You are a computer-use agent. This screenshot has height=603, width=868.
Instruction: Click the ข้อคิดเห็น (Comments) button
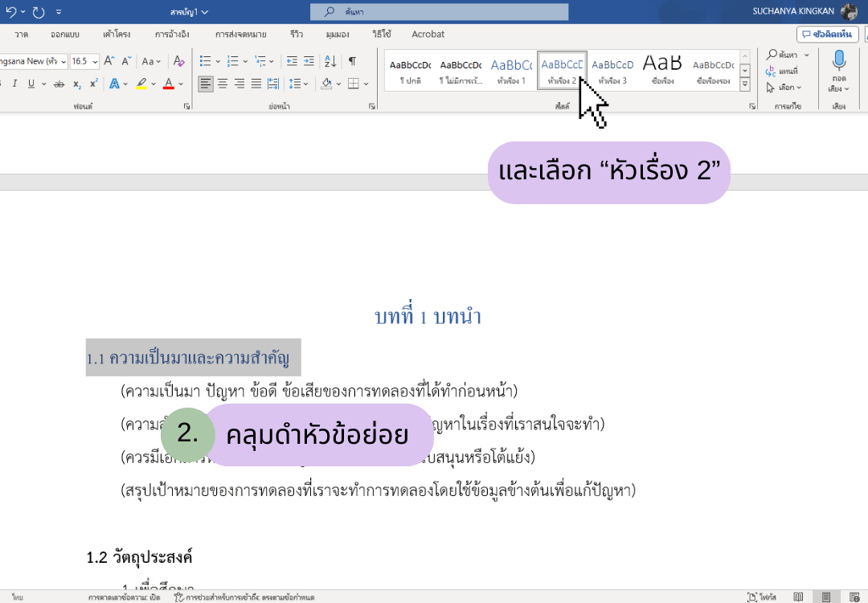pyautogui.click(x=828, y=35)
